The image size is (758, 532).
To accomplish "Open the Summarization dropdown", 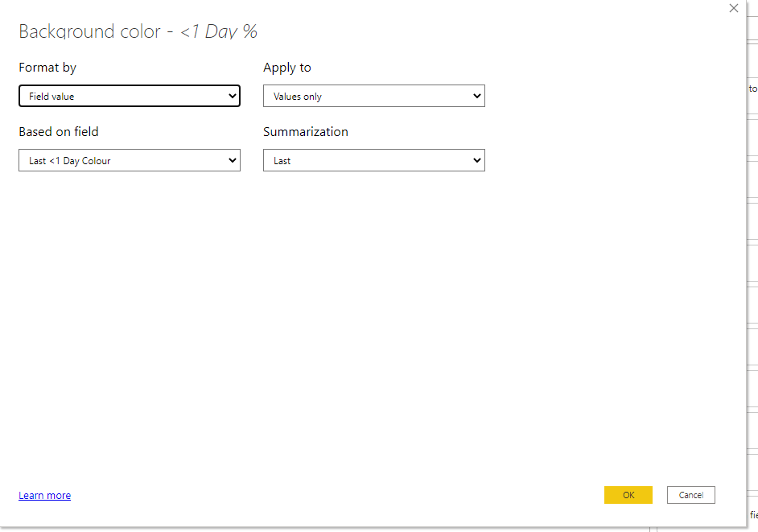I will [x=373, y=160].
